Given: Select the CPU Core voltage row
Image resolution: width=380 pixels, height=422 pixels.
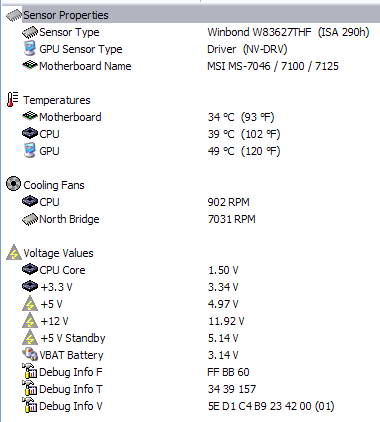Looking at the screenshot, I should (x=190, y=270).
